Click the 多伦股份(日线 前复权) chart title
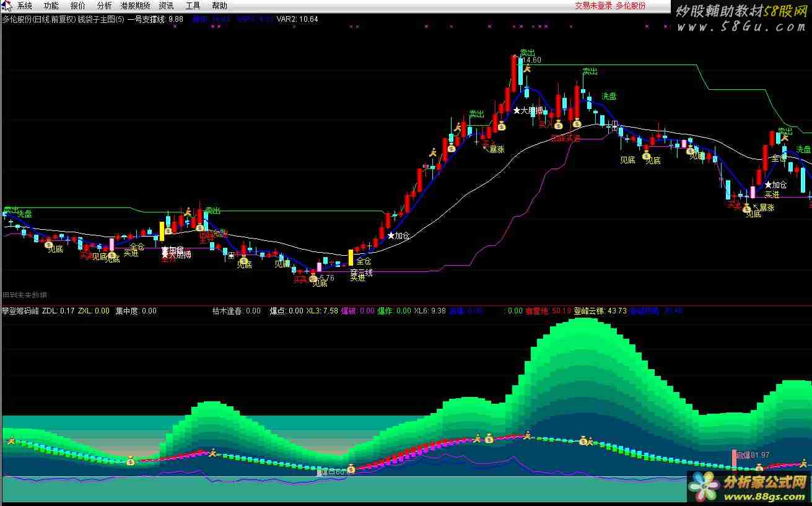Screen dimensions: 812x506 coord(38,19)
